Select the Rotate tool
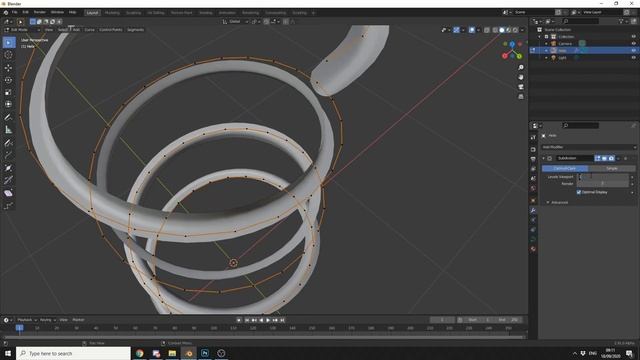 [x=9, y=80]
